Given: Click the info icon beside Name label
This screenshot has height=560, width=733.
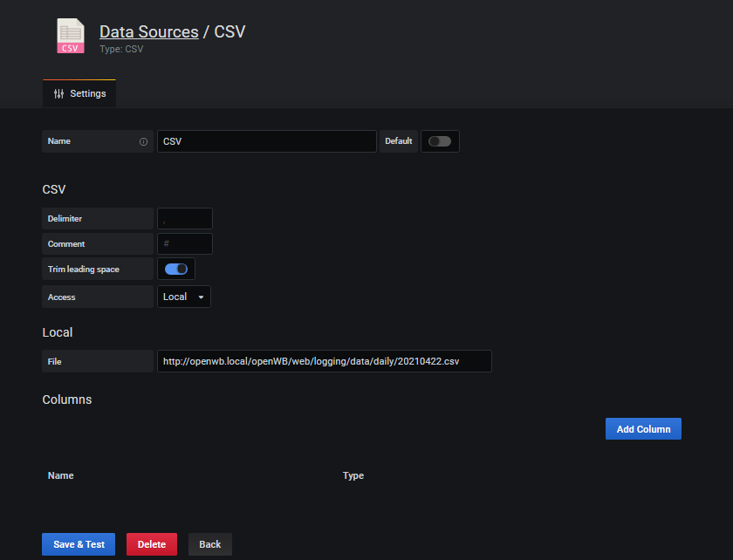Looking at the screenshot, I should pos(143,141).
